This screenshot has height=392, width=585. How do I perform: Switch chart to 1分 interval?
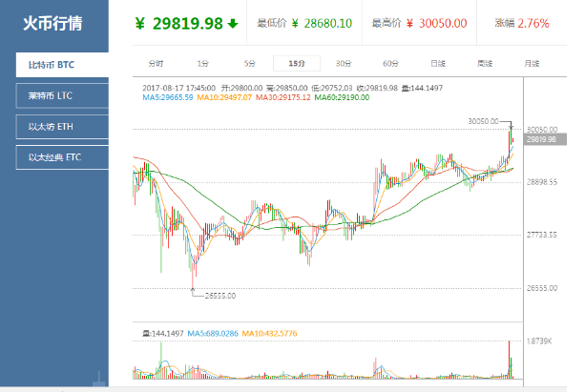click(x=203, y=63)
